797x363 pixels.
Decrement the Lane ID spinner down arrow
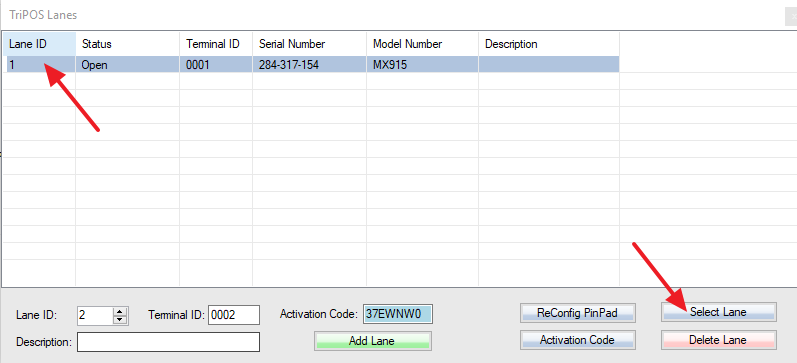click(x=119, y=319)
